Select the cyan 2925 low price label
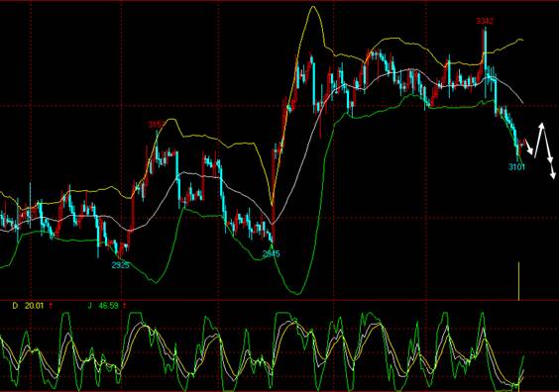559x392 pixels. pos(120,265)
